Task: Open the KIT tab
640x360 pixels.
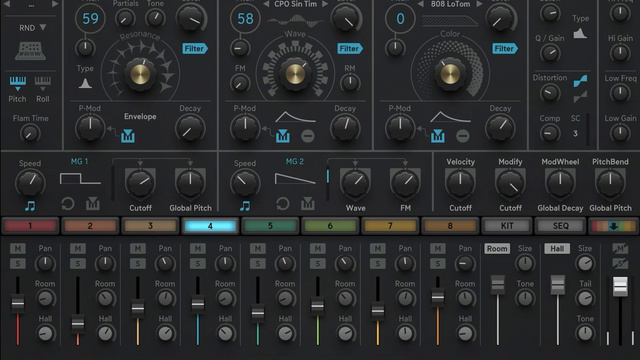Action: coord(507,226)
